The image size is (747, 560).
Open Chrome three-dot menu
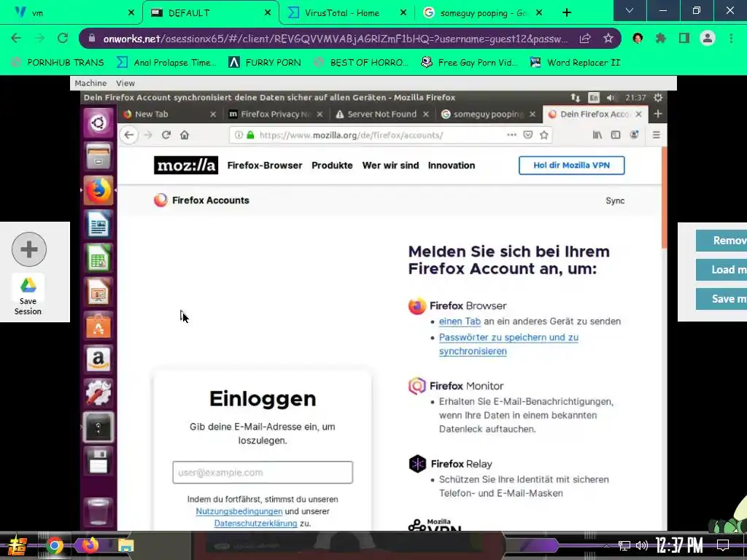[731, 38]
